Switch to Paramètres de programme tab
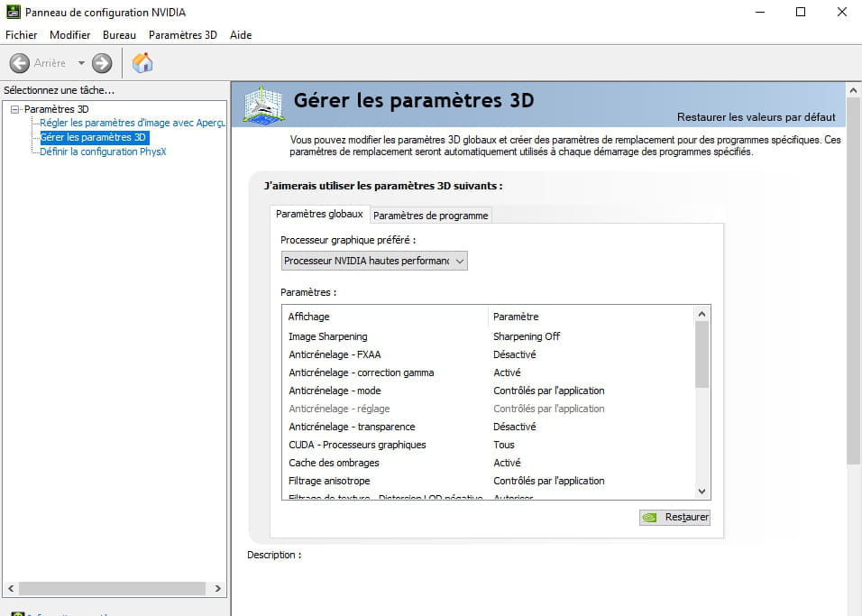862x616 pixels. (430, 216)
